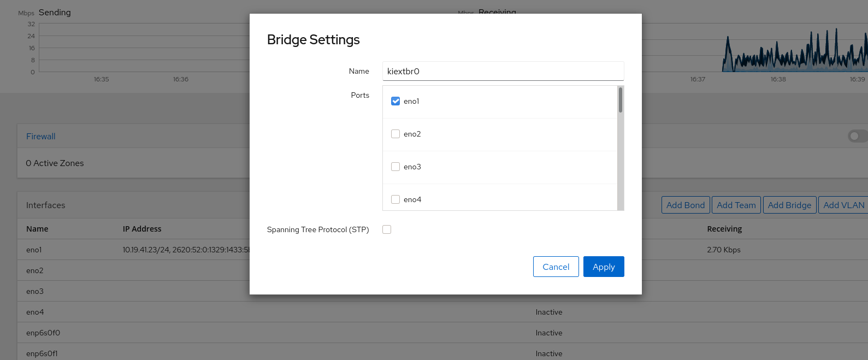
Task: Open the eno1 interface row
Action: coord(442,250)
